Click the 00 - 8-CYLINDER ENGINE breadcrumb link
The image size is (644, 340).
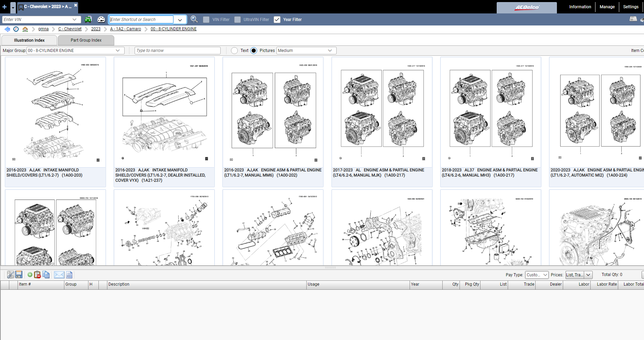pos(173,29)
